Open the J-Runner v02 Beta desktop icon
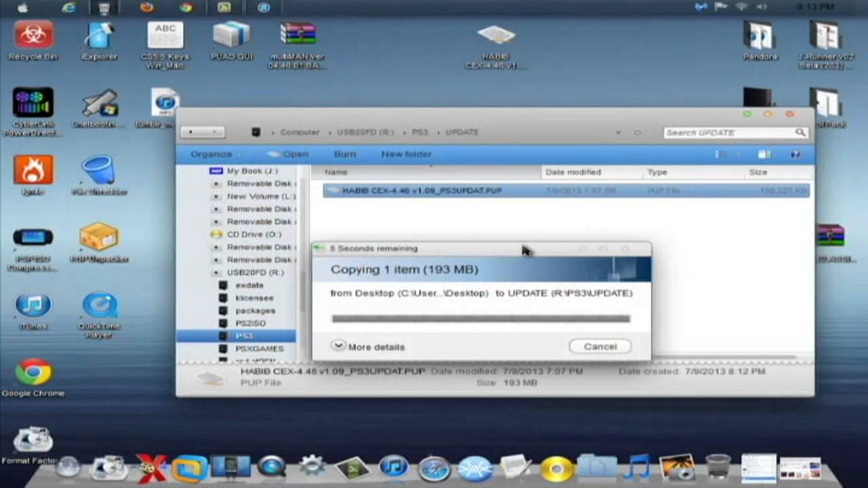 pos(825,45)
